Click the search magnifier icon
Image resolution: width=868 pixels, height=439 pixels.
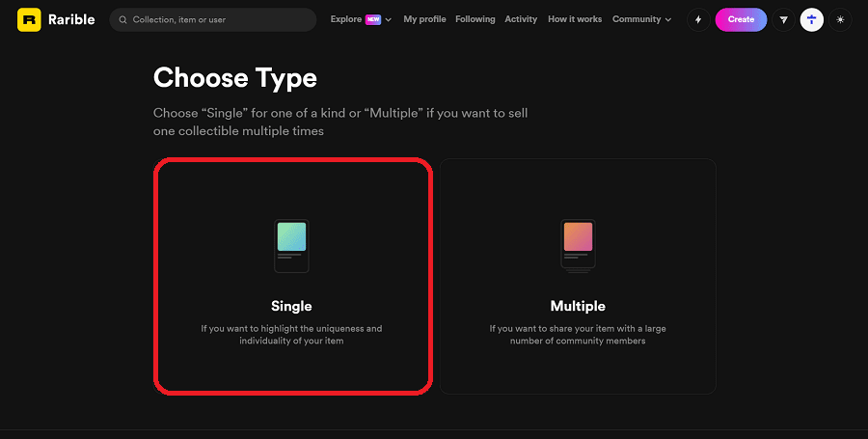123,19
